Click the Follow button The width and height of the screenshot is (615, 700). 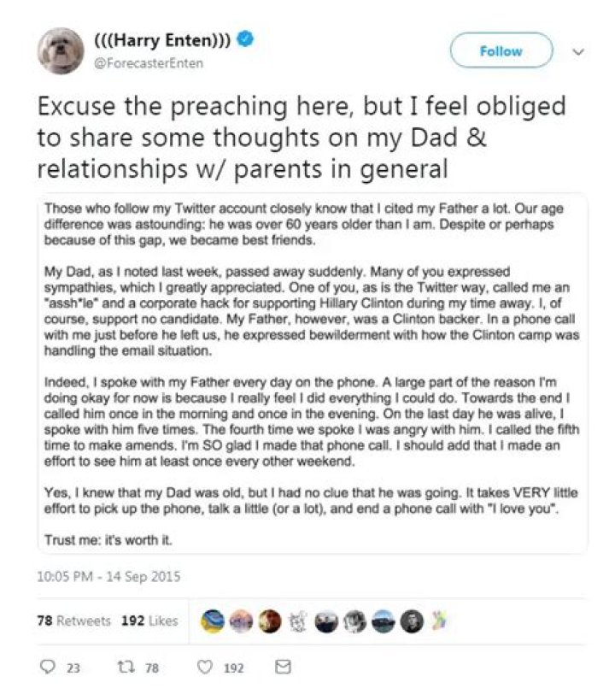point(501,51)
